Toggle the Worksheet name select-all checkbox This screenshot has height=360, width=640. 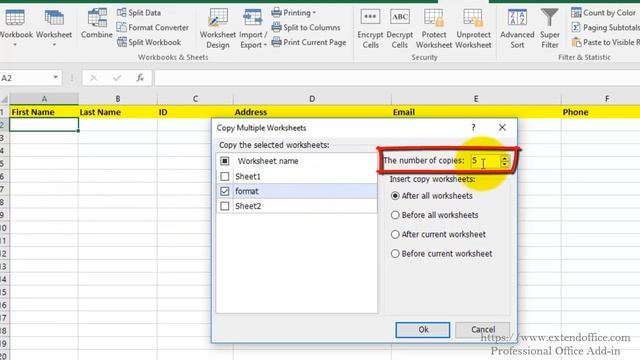pyautogui.click(x=224, y=161)
